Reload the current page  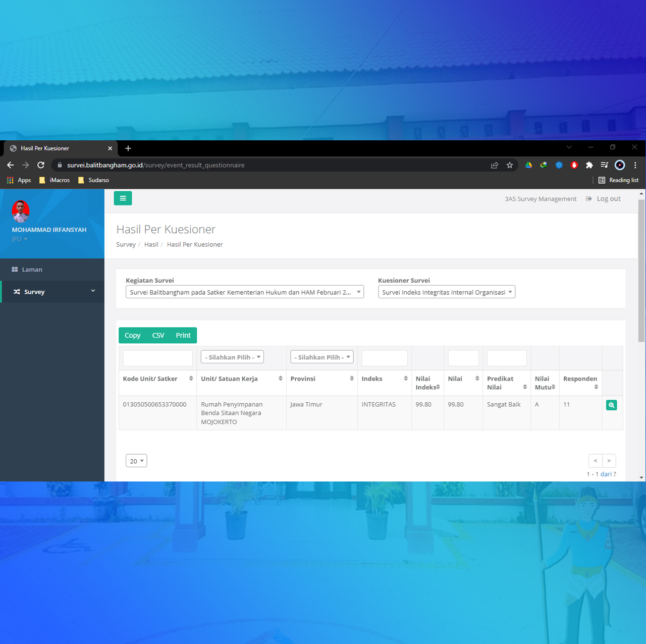tap(41, 165)
